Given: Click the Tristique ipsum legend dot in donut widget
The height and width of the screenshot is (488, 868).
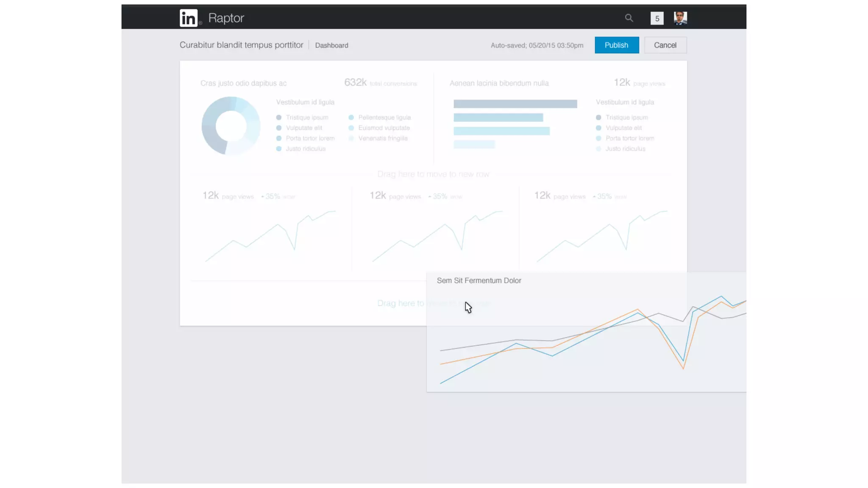Looking at the screenshot, I should 279,117.
